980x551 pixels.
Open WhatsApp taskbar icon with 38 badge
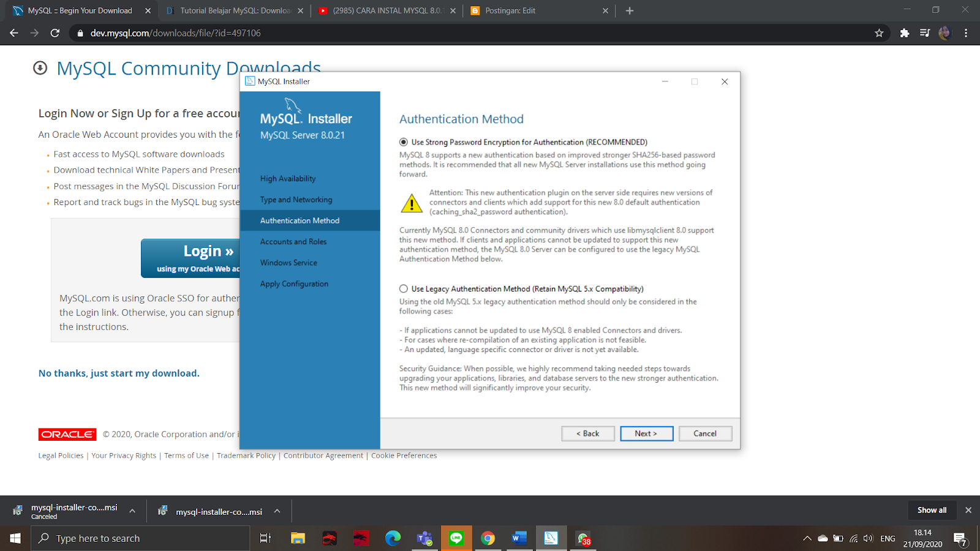(x=583, y=538)
